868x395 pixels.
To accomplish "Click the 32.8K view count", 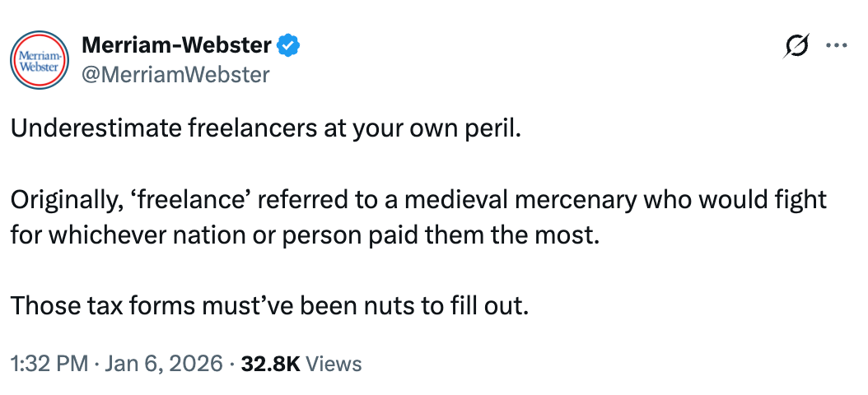I will pyautogui.click(x=269, y=363).
